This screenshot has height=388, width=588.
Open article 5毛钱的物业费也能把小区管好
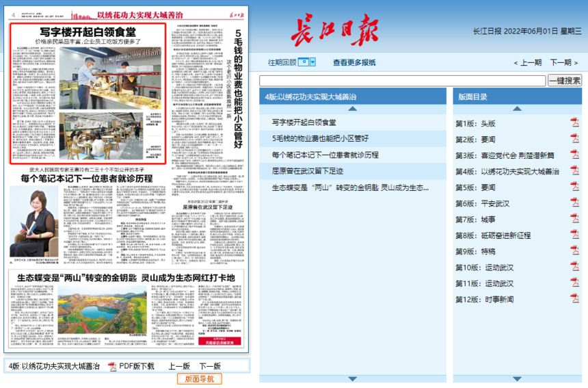[x=320, y=138]
